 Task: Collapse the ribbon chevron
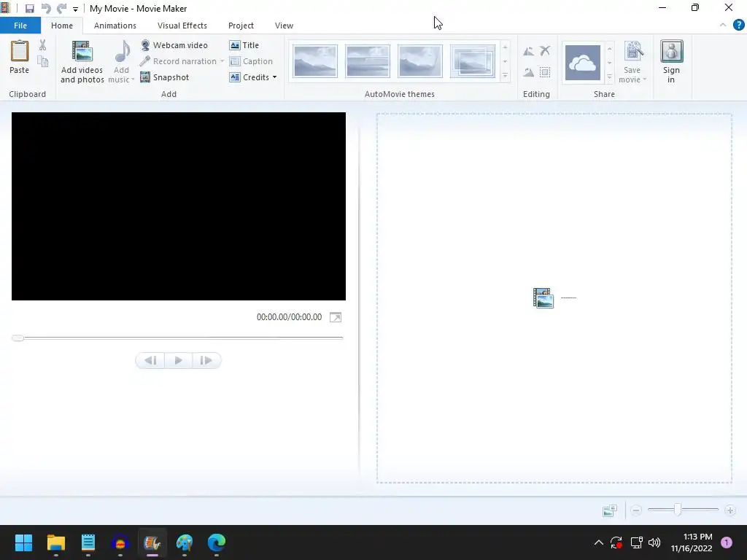coord(723,25)
